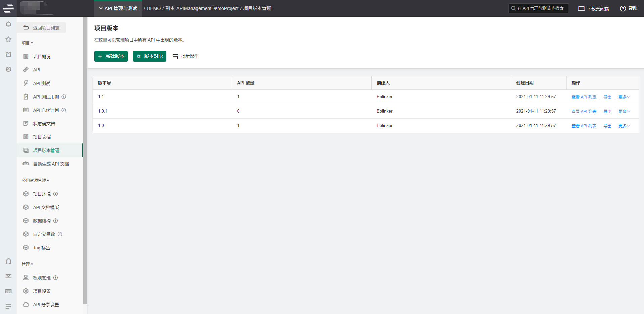Open 状态码文档 in the sidebar

tap(50, 124)
